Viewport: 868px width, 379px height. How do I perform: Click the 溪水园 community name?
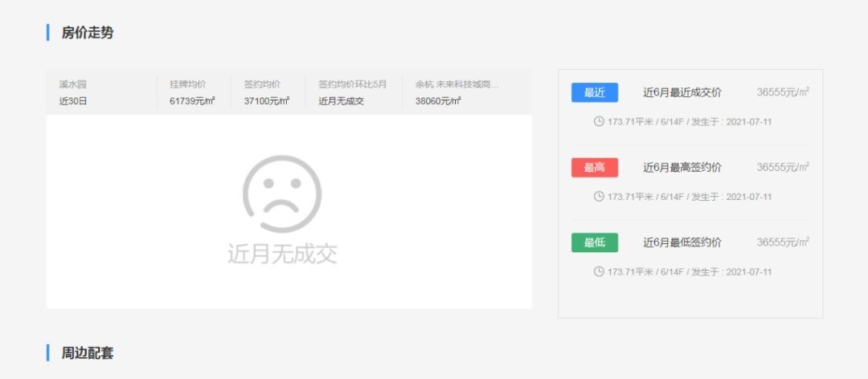click(73, 84)
